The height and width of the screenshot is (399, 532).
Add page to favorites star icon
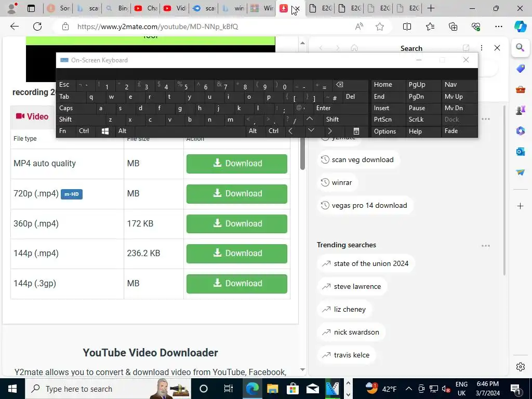pos(380,26)
